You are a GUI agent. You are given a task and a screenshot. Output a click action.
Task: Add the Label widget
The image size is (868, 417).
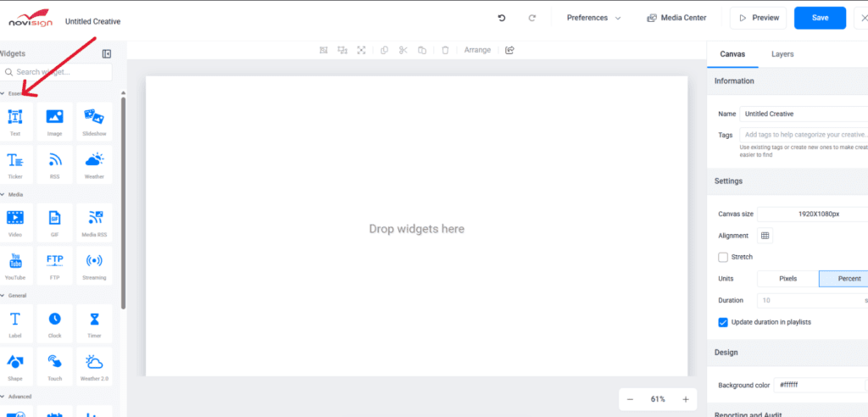(x=15, y=324)
